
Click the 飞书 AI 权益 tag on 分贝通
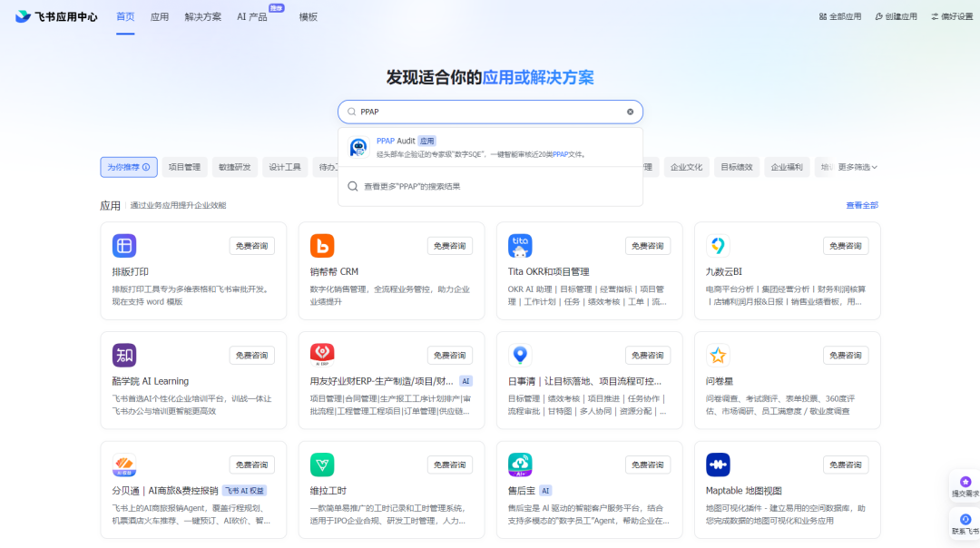point(244,491)
